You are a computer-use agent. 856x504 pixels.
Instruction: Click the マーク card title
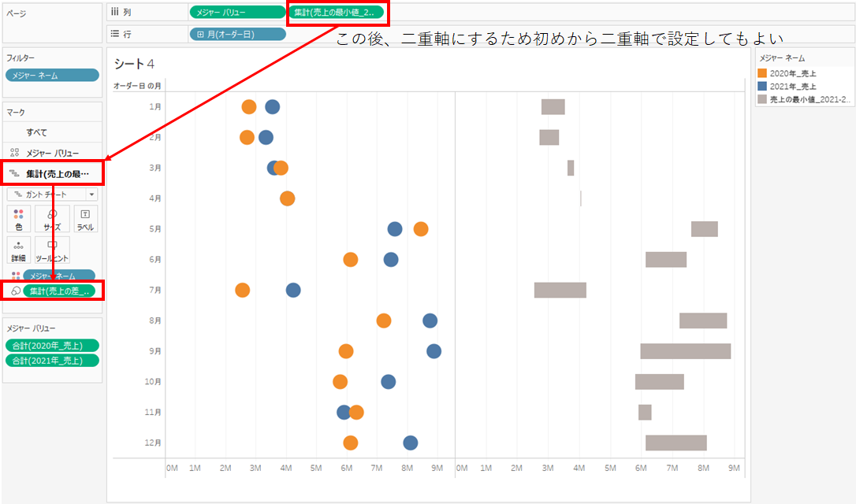pyautogui.click(x=16, y=113)
